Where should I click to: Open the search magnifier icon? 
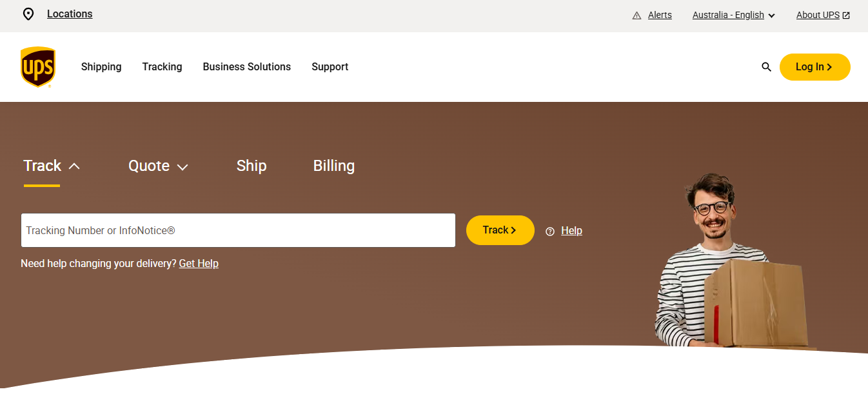(766, 66)
